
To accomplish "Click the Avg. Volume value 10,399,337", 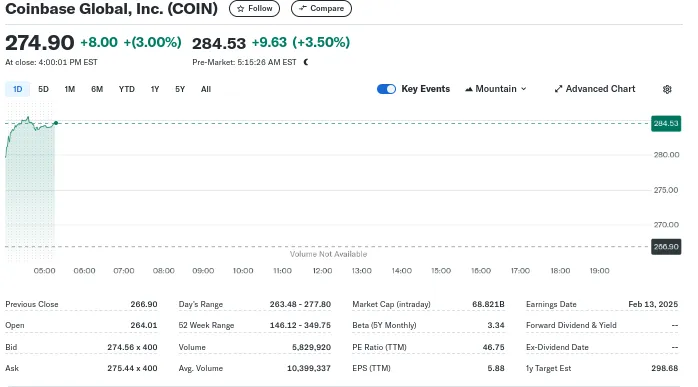I will [x=309, y=368].
